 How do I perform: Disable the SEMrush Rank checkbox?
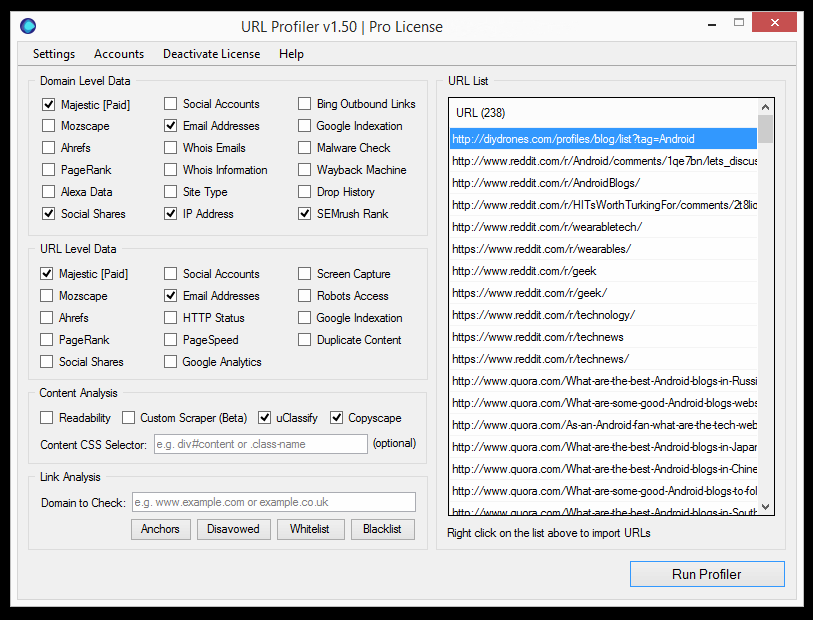coord(304,213)
